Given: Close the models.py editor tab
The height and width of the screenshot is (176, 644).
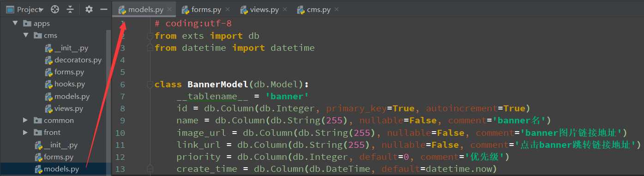Looking at the screenshot, I should pyautogui.click(x=170, y=9).
